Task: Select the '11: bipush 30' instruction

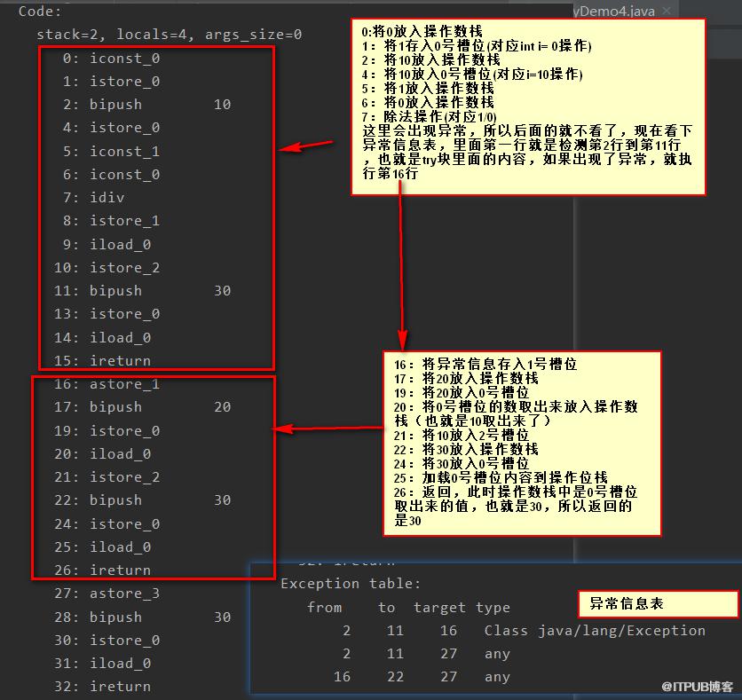Action: (142, 291)
